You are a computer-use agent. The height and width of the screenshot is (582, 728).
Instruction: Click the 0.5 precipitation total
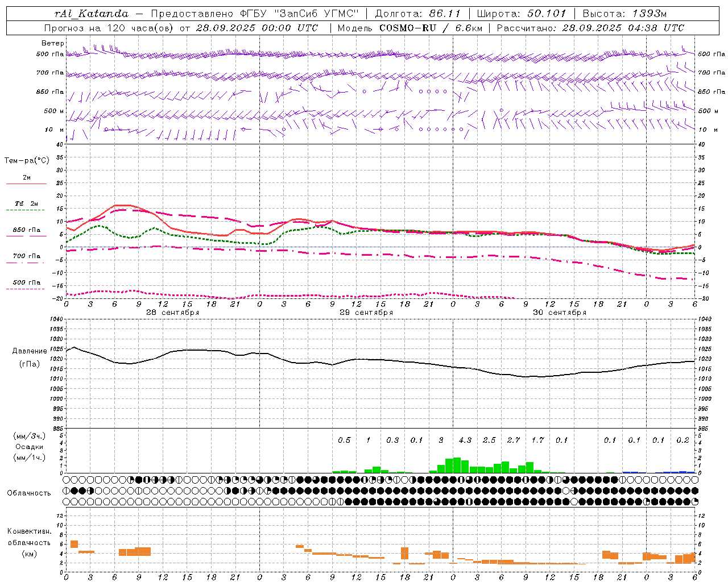click(x=344, y=440)
